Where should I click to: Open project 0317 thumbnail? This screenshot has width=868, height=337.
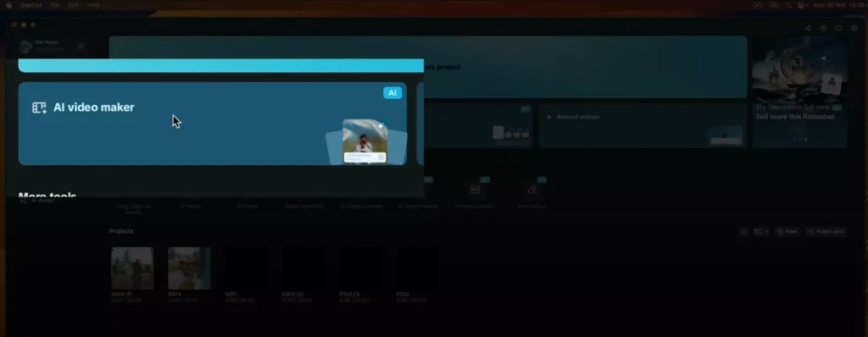point(247,268)
